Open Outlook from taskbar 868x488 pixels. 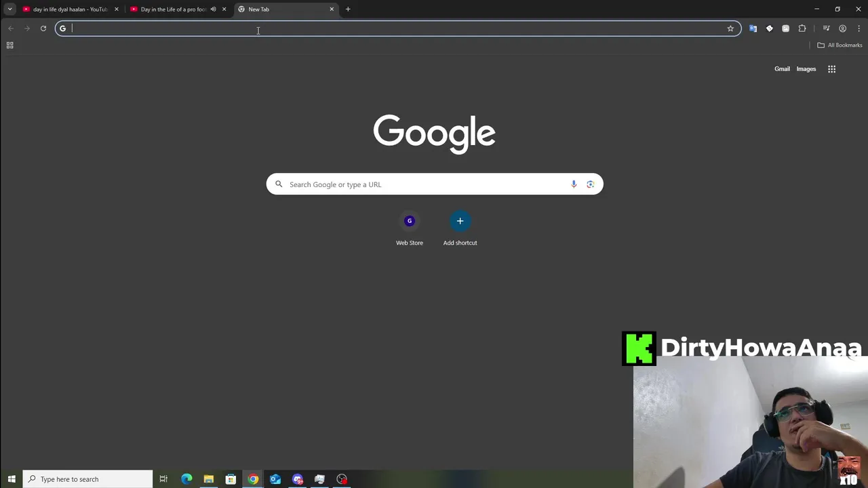[x=275, y=479]
